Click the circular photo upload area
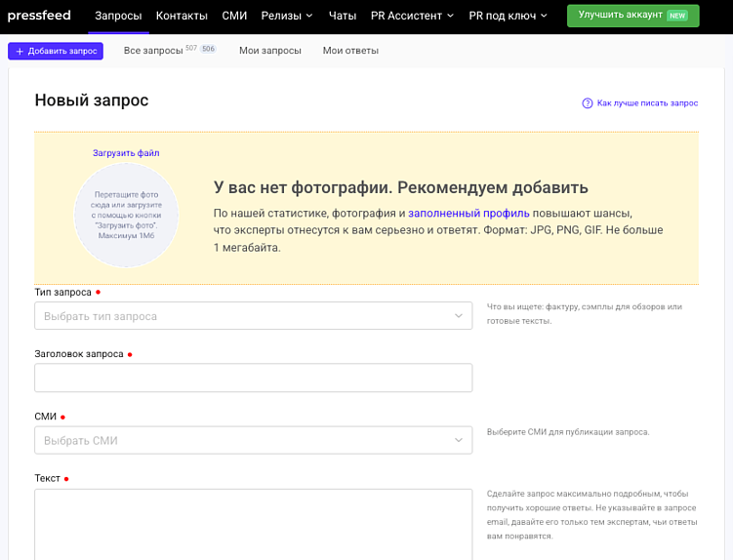Viewport: 733px width, 560px height. click(126, 215)
